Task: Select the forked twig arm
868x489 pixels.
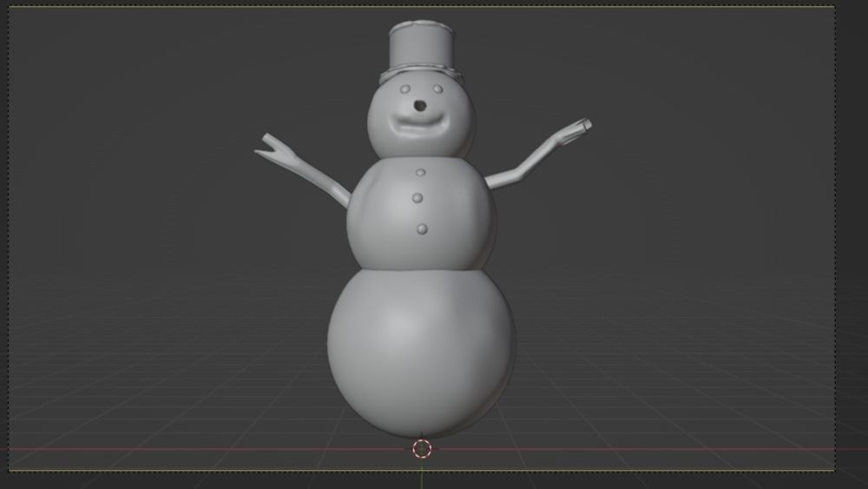Action: 302,169
